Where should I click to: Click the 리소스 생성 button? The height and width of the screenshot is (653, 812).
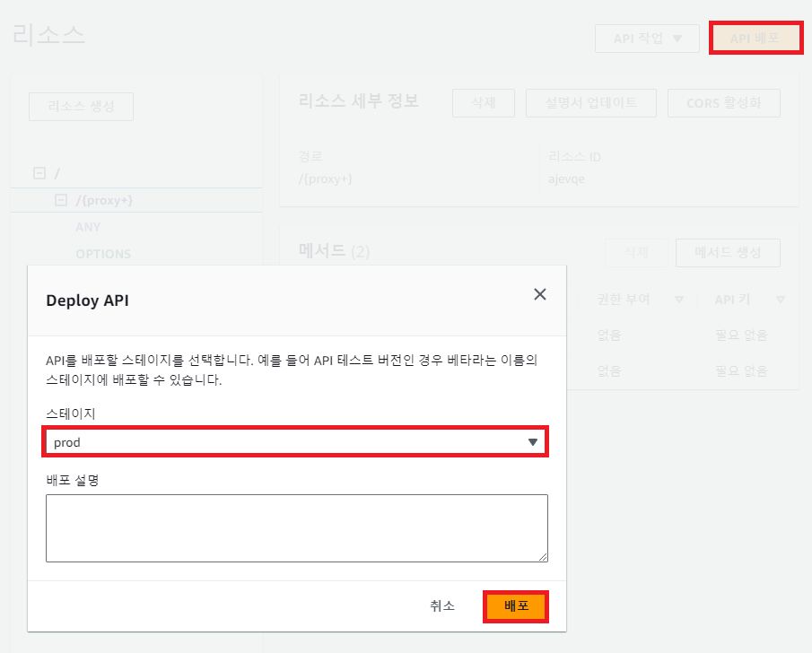(82, 107)
